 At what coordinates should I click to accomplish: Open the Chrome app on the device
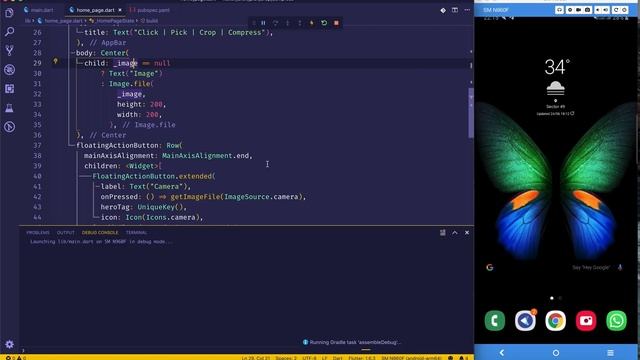point(556,320)
